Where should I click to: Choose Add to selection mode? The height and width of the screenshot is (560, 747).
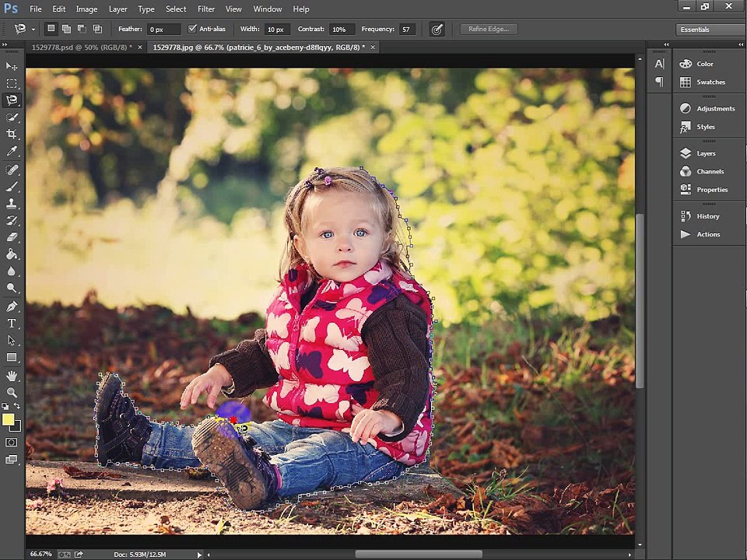[x=67, y=29]
